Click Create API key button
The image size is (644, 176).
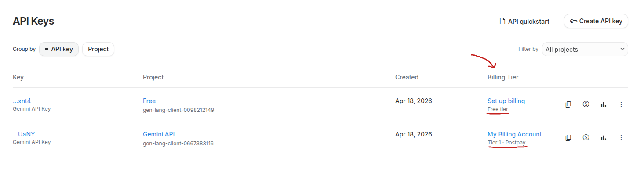596,21
